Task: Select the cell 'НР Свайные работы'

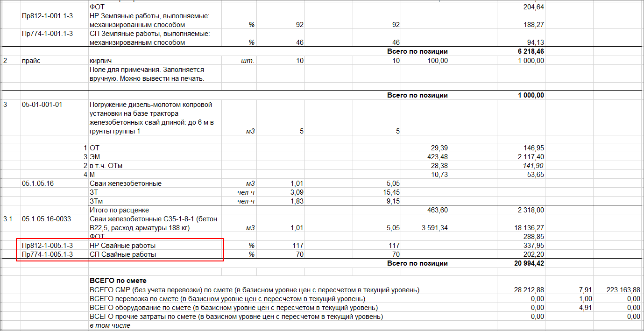Action: [122, 246]
